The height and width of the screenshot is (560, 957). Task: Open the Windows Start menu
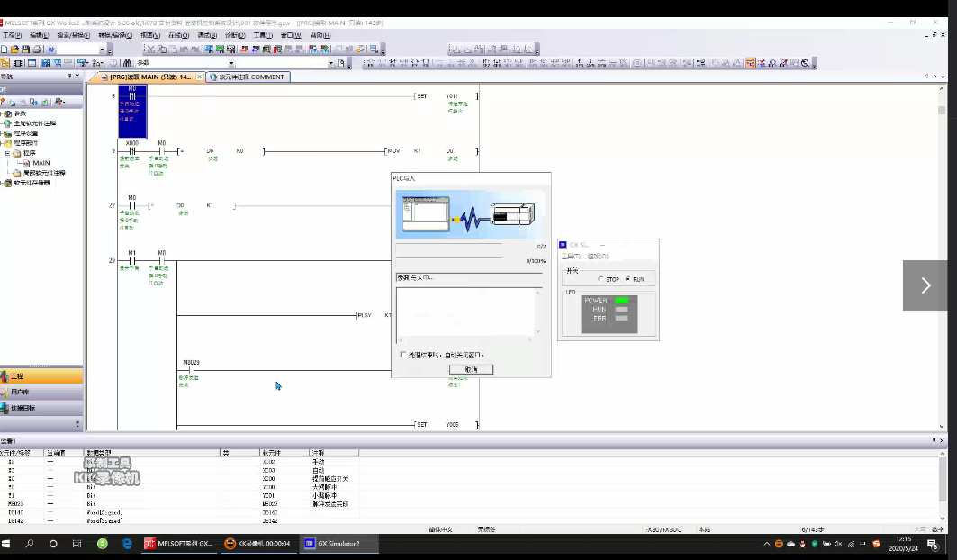pos(6,544)
